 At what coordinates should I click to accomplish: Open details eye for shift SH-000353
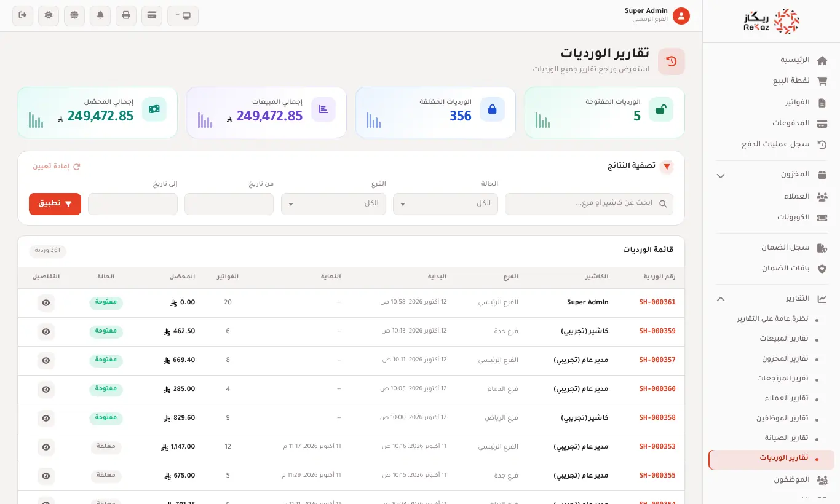pos(46,447)
